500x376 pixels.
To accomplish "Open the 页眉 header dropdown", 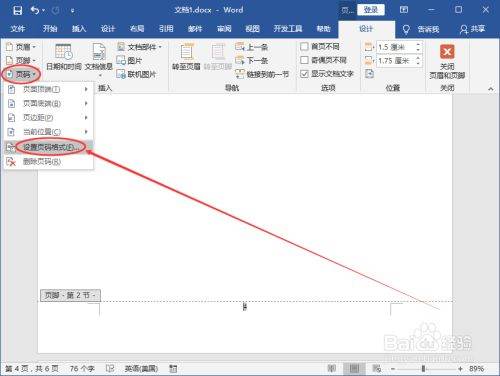I will [21, 47].
